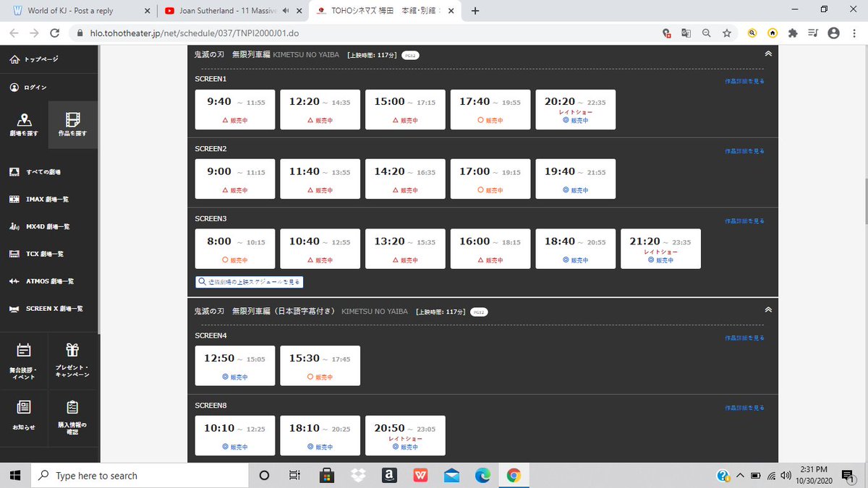View movie details link for SCREEN8
The height and width of the screenshot is (488, 868).
coord(744,408)
